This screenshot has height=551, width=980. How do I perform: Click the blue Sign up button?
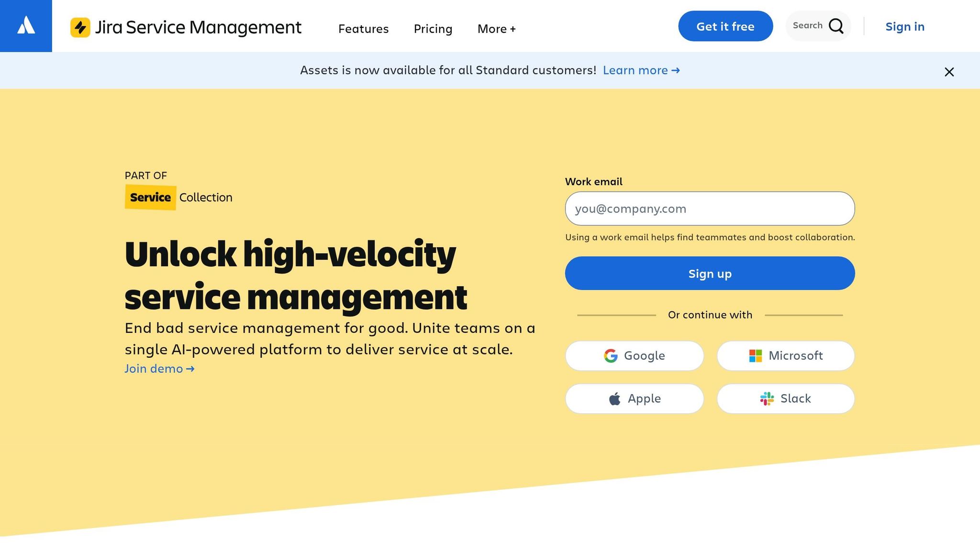pos(710,273)
